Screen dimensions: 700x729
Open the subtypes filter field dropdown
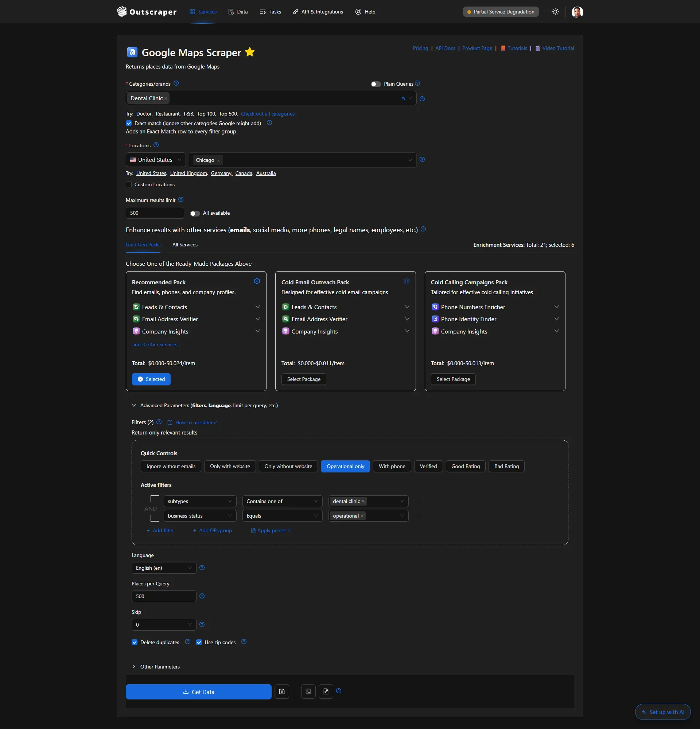click(200, 502)
